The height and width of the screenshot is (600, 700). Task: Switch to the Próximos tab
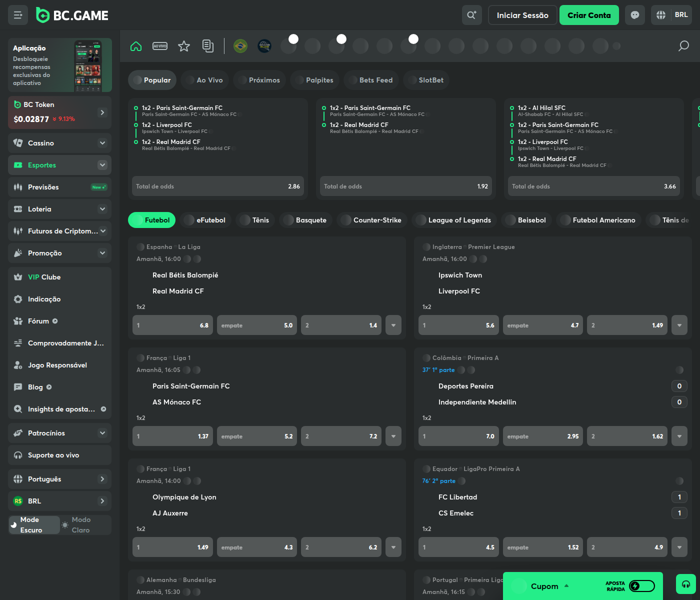tap(259, 80)
